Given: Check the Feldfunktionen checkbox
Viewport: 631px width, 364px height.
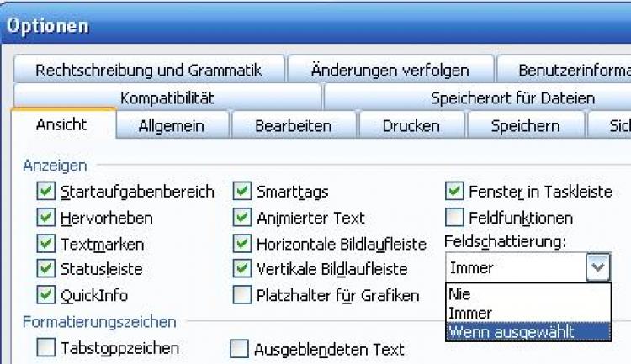Looking at the screenshot, I should [454, 219].
